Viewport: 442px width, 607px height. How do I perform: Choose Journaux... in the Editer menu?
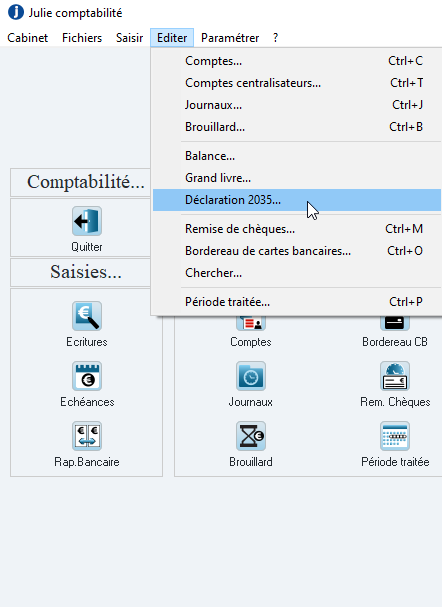pyautogui.click(x=297, y=105)
